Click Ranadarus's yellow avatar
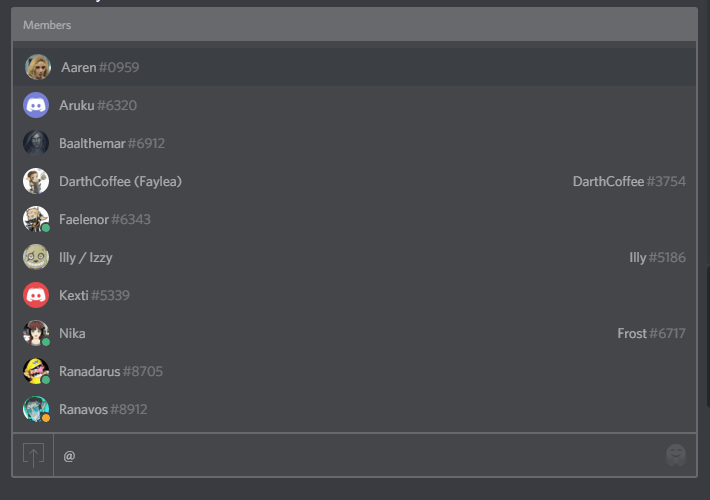This screenshot has width=710, height=500. (x=36, y=371)
